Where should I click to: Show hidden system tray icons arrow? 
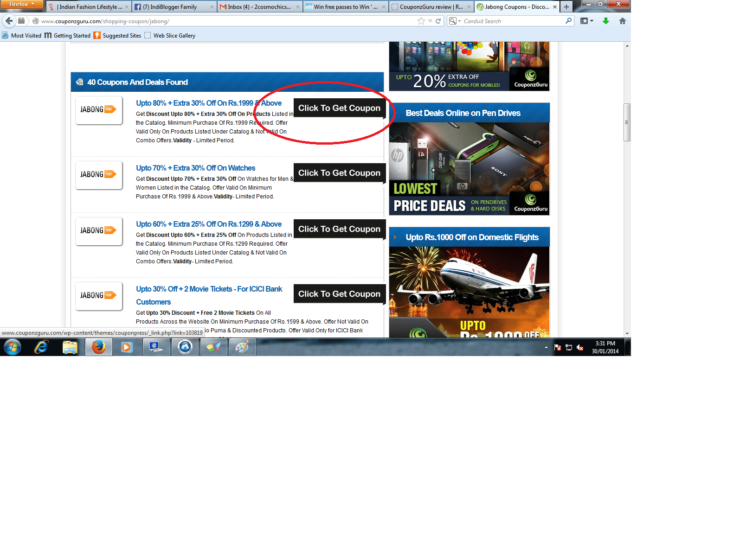pyautogui.click(x=546, y=347)
